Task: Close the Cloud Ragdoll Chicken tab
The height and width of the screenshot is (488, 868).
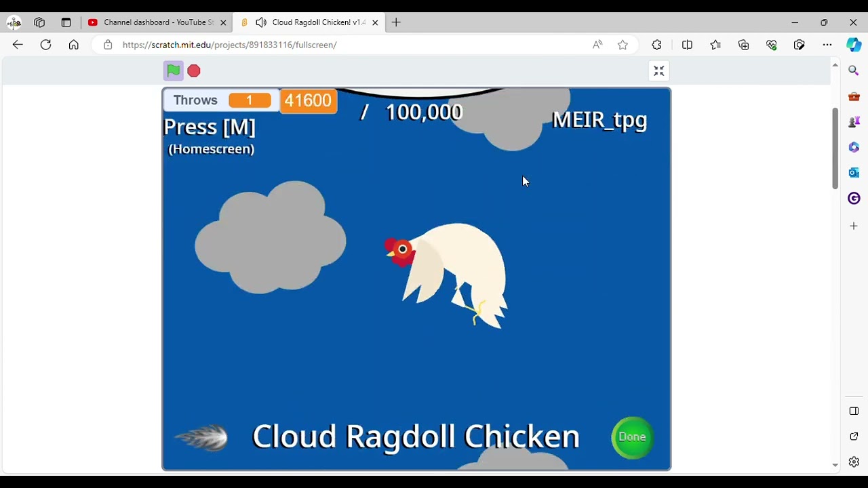Action: [x=375, y=22]
